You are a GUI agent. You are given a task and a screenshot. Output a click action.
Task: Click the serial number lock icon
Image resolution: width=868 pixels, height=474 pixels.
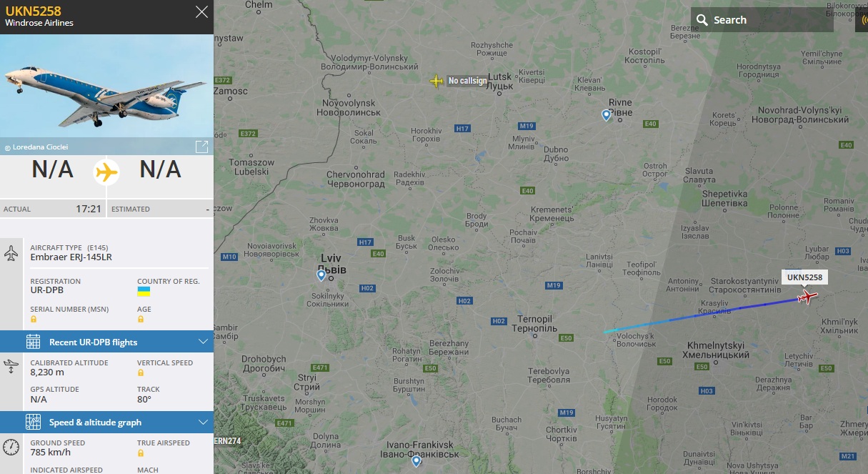pyautogui.click(x=34, y=319)
